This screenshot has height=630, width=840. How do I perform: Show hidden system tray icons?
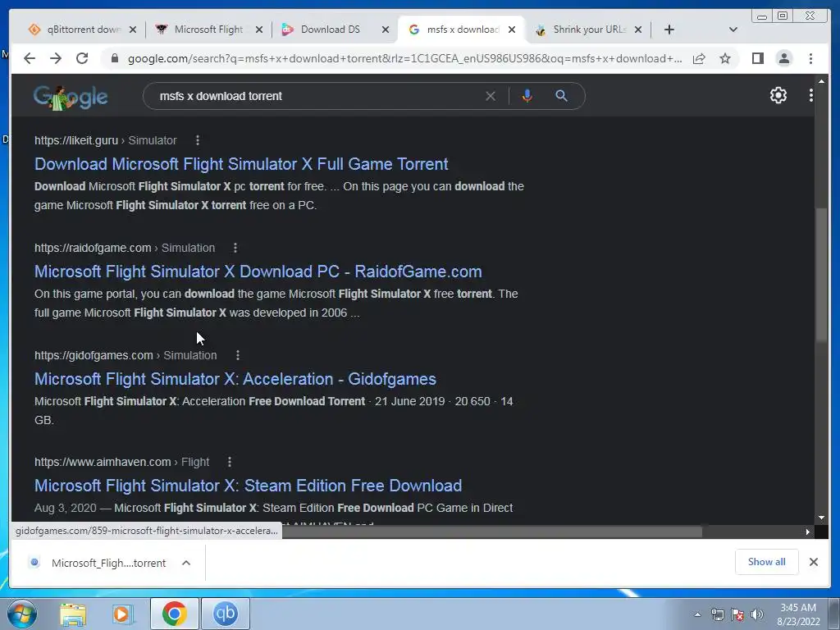697,614
